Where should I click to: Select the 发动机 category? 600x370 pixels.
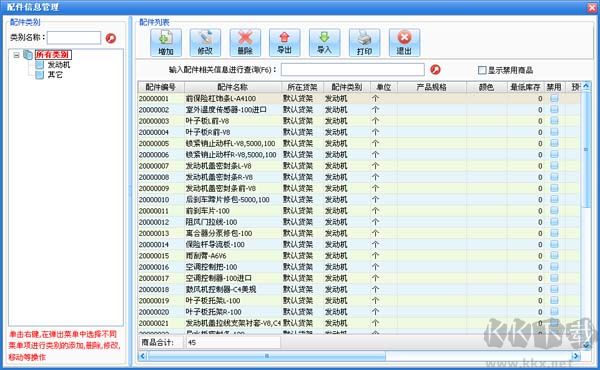59,65
